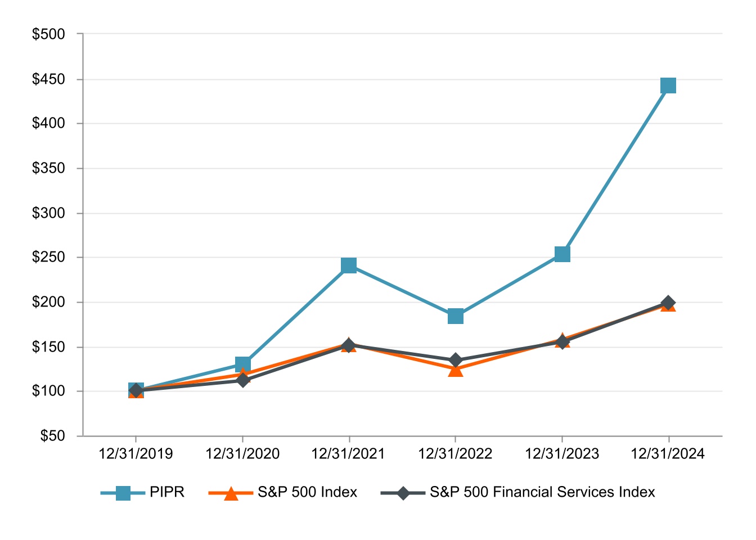The height and width of the screenshot is (540, 756).
Task: Click the S&P 500 Index legend text
Action: click(x=307, y=492)
